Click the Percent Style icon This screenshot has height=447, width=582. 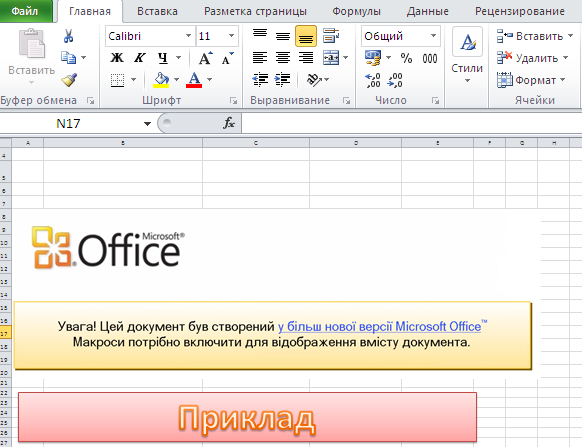(406, 58)
